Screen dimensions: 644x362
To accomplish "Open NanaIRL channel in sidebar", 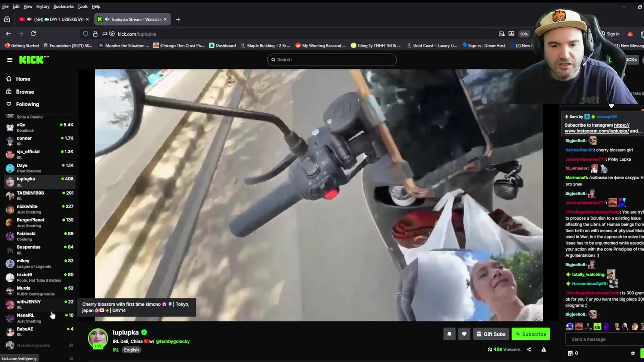I will 40,317.
